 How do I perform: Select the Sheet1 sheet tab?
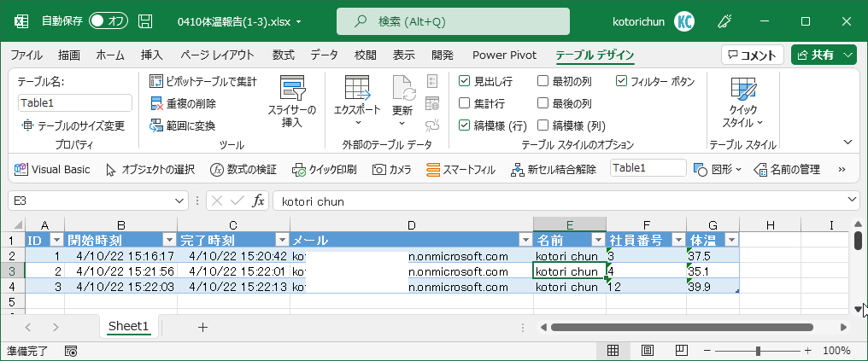coord(128,326)
